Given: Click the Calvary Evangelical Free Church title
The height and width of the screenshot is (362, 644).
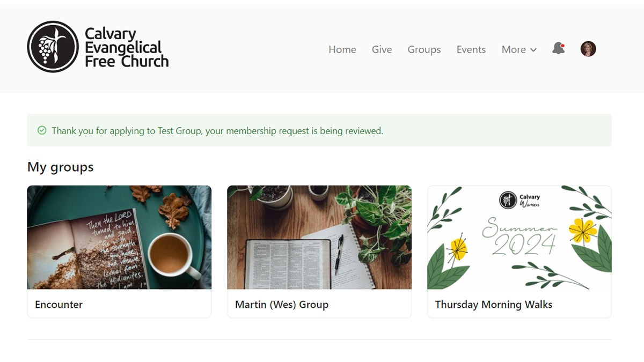Looking at the screenshot, I should pos(126,47).
